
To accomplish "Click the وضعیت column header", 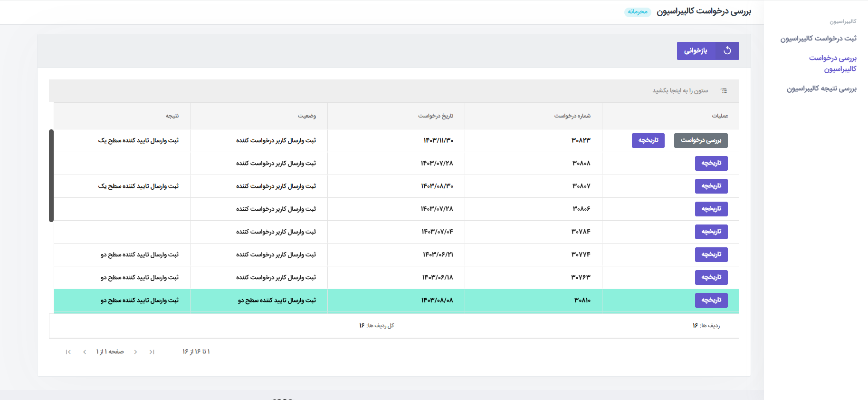I will pos(259,116).
